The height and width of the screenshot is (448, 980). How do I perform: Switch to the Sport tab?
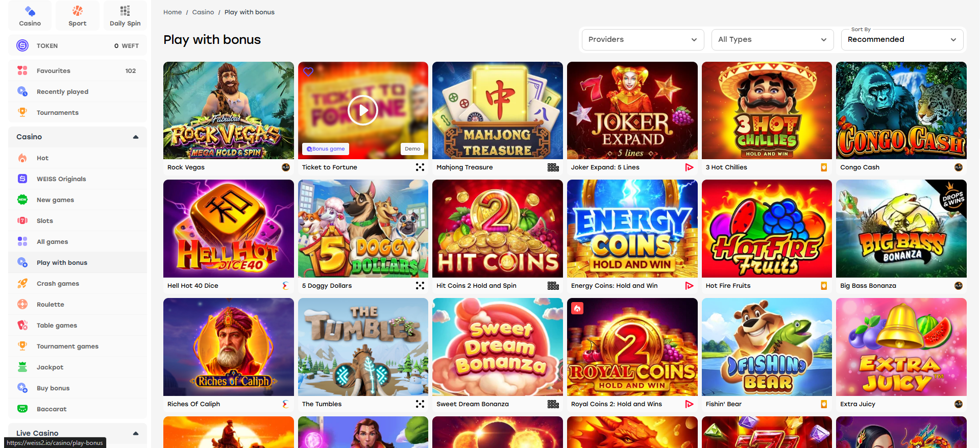78,16
